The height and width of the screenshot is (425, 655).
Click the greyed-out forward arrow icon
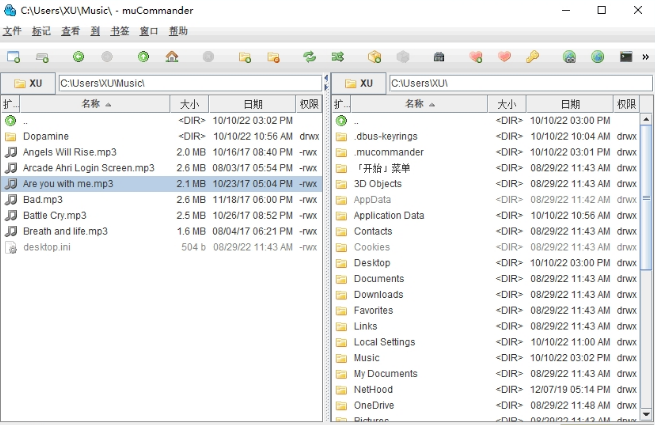point(107,56)
